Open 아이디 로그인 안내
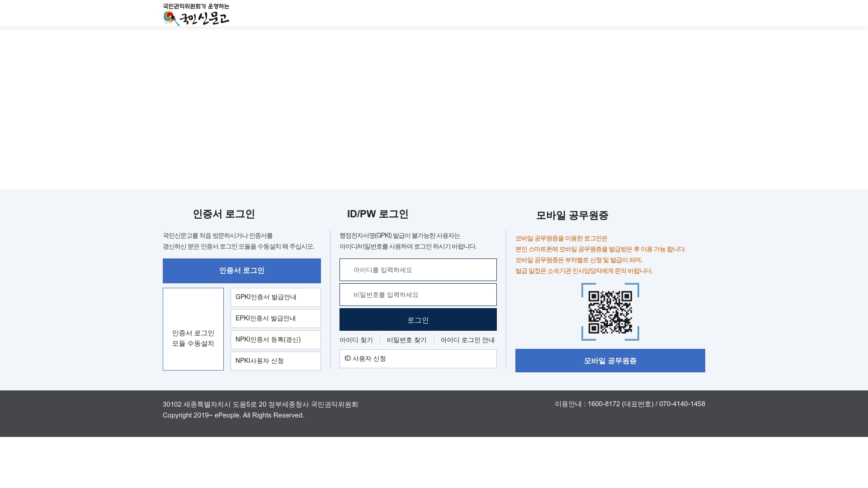The height and width of the screenshot is (488, 868). [467, 340]
